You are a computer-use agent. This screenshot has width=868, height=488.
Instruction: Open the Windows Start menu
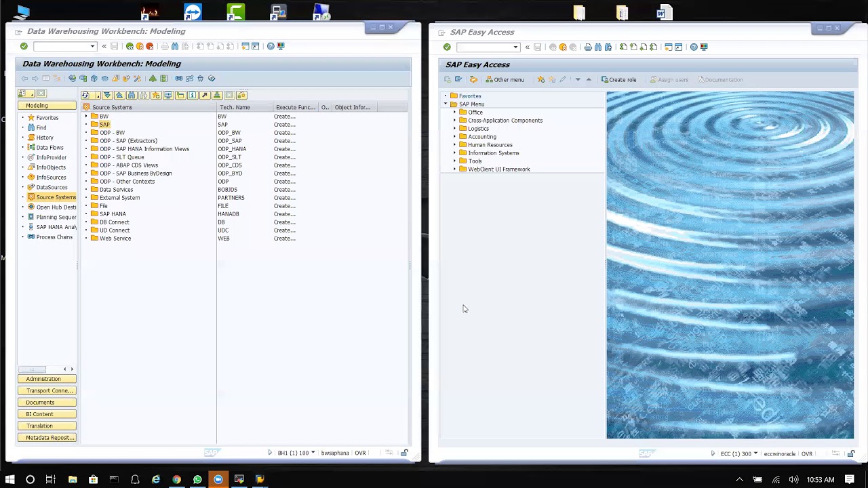coord(9,479)
